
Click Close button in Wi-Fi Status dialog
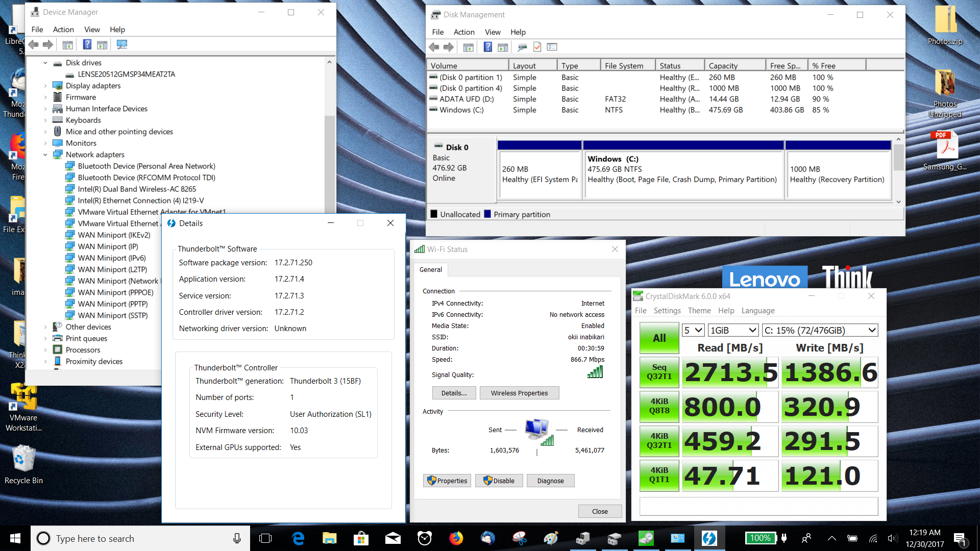600,511
